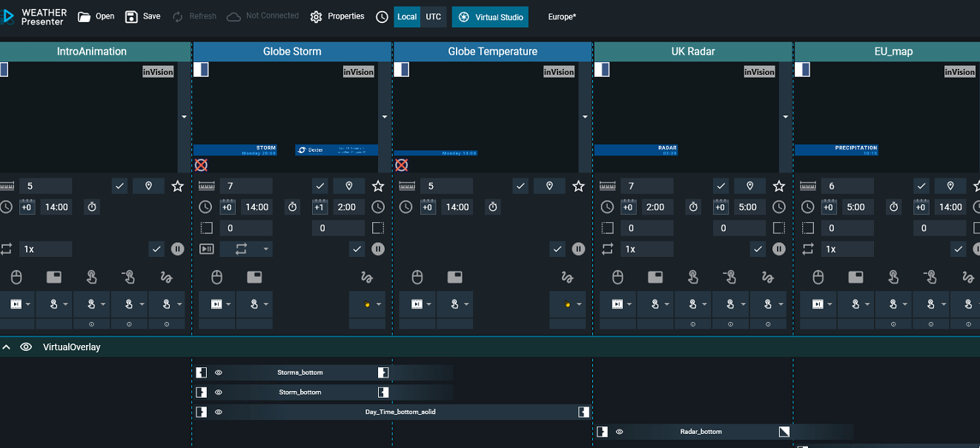Switch time mode to UTC
Viewport: 980px width, 448px height.
[433, 16]
